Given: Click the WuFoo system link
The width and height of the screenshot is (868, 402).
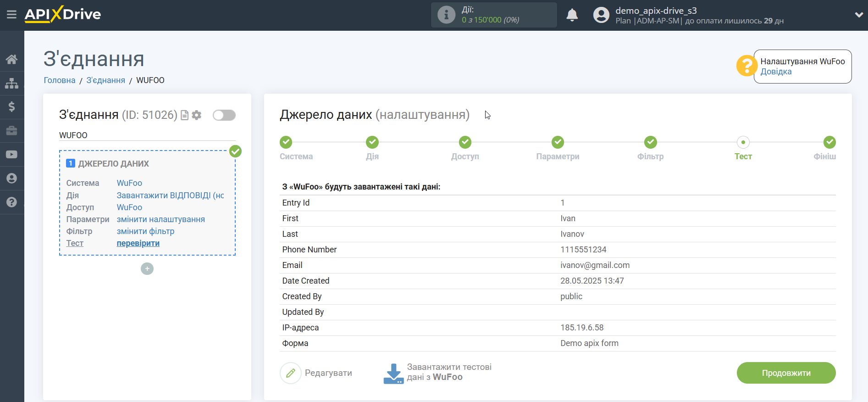Looking at the screenshot, I should 129,183.
